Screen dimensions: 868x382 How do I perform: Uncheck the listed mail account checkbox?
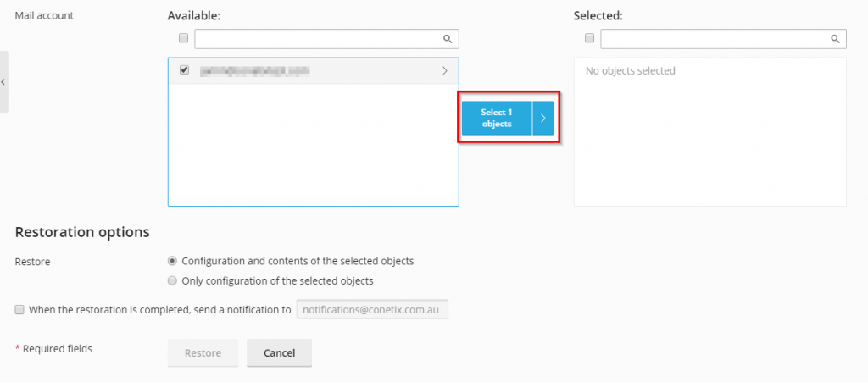coord(184,70)
